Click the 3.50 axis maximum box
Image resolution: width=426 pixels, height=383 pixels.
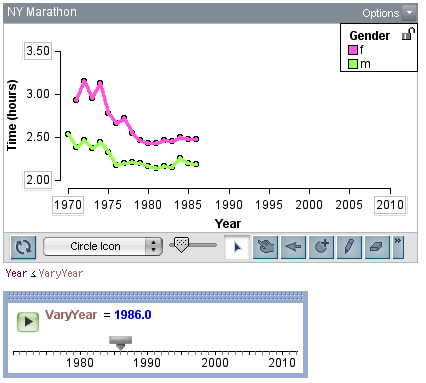click(38, 51)
